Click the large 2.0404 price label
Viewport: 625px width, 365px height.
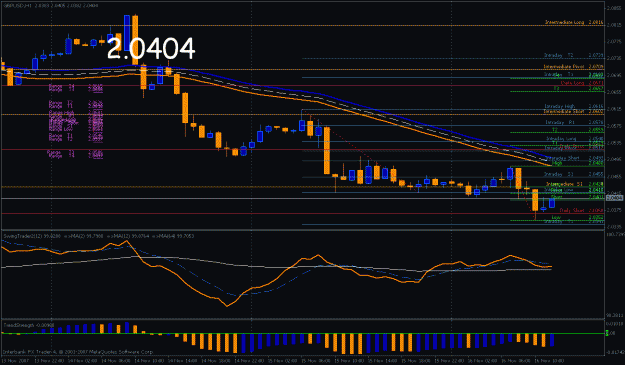(x=151, y=49)
